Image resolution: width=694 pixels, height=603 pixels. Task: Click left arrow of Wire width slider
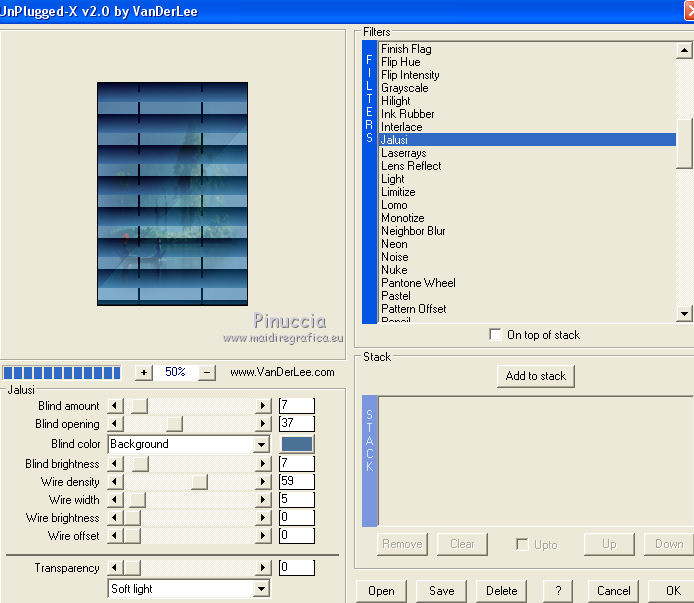click(x=115, y=500)
